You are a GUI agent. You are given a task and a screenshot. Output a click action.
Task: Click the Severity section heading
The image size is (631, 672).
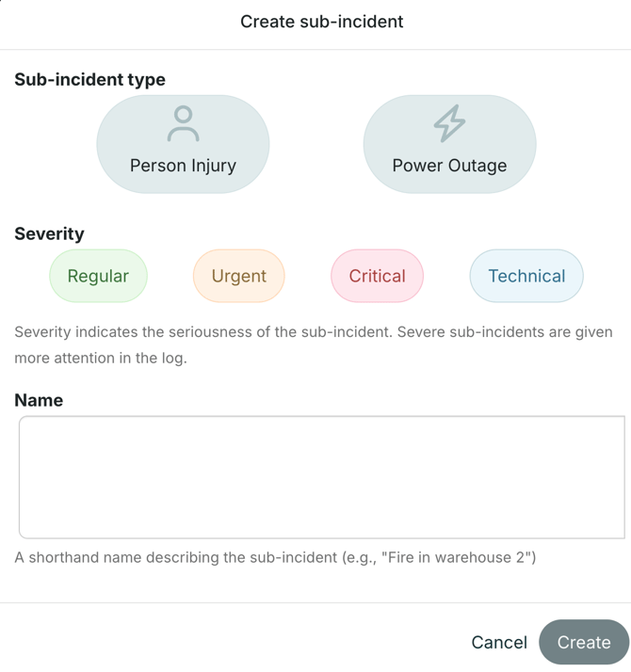[x=49, y=234]
